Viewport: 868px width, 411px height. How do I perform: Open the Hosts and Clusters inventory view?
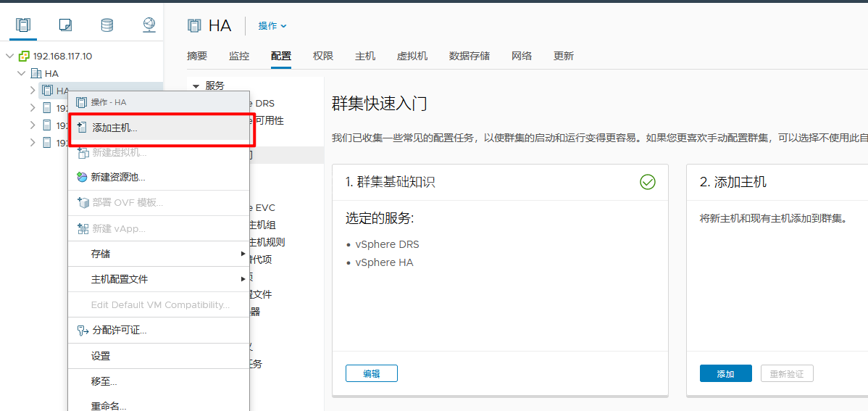tap(23, 25)
